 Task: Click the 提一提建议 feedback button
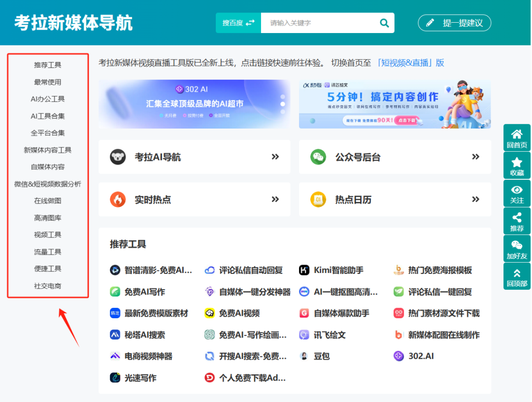pos(454,23)
